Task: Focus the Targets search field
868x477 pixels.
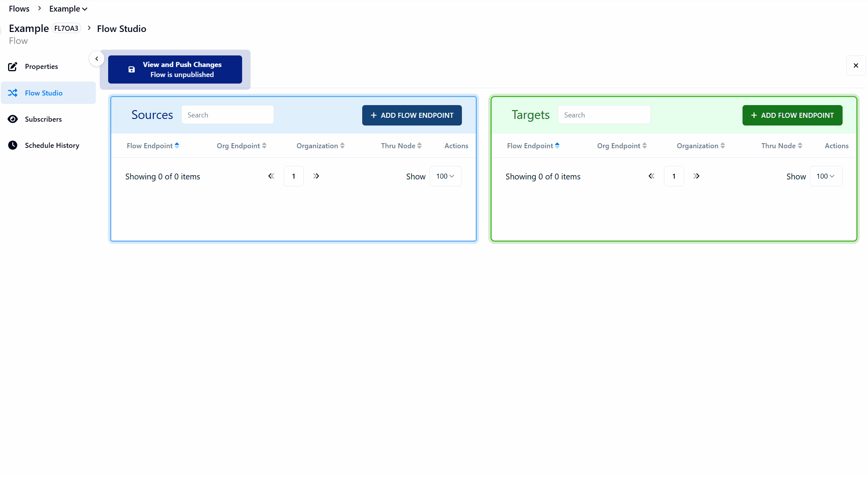Action: pos(604,115)
